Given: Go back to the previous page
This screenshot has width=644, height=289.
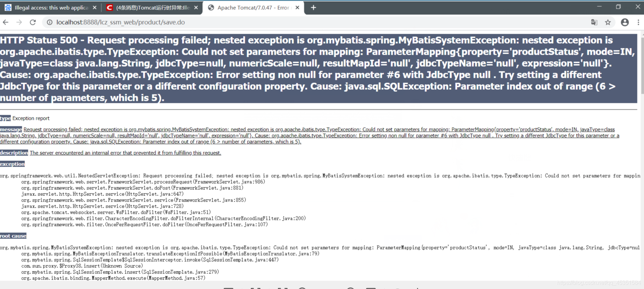Looking at the screenshot, I should (6, 22).
